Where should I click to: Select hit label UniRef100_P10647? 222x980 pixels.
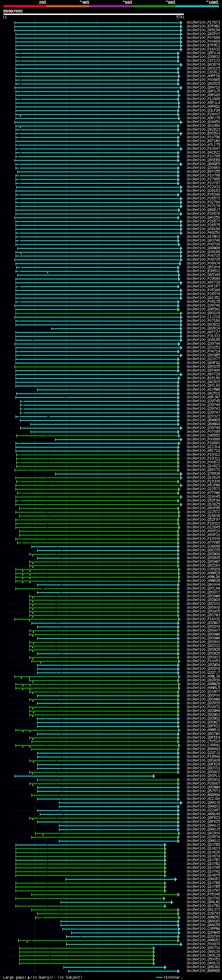[x=203, y=149]
